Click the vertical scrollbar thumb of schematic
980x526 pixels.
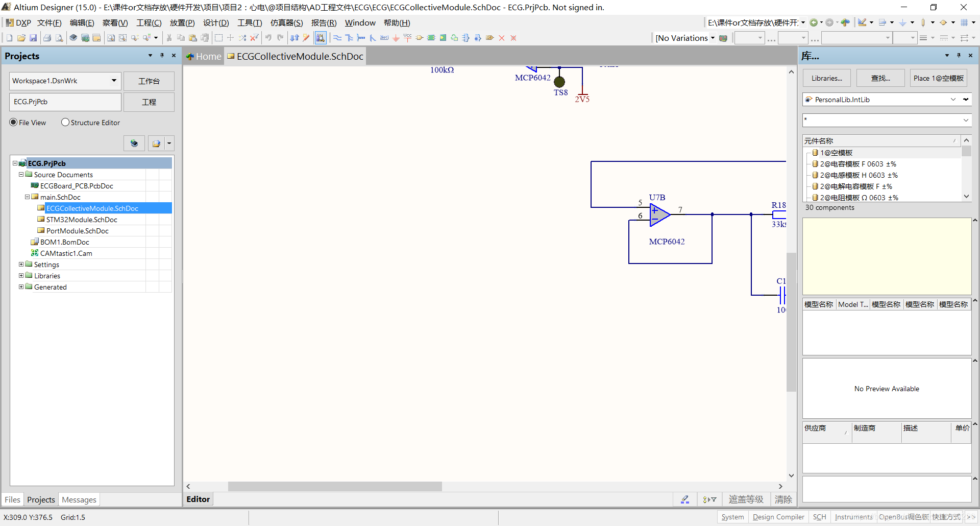pyautogui.click(x=791, y=322)
